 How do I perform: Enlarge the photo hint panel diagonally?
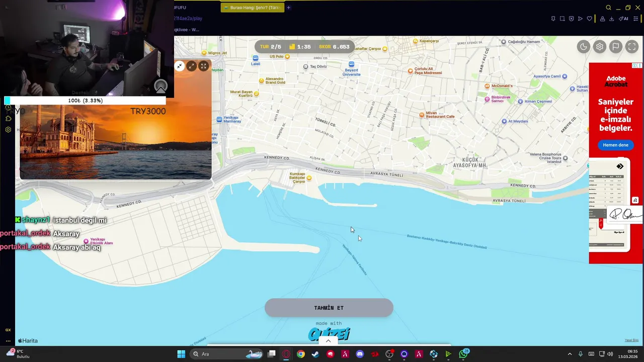(192, 66)
